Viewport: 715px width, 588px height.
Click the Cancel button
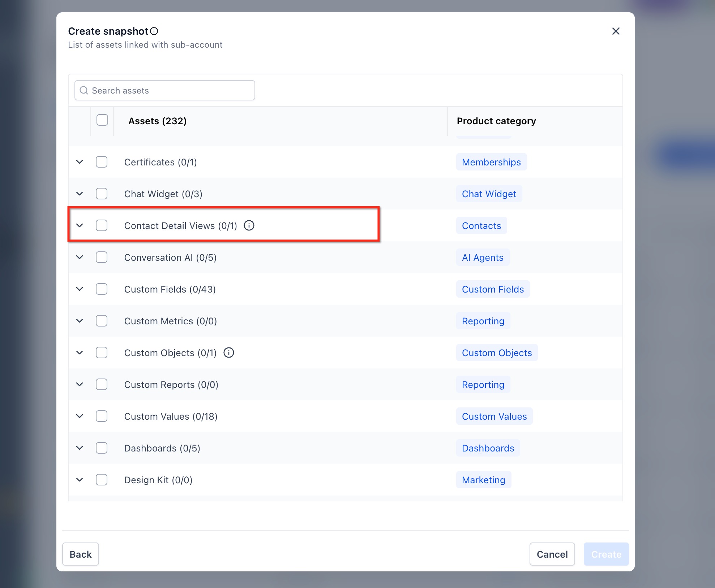click(552, 554)
